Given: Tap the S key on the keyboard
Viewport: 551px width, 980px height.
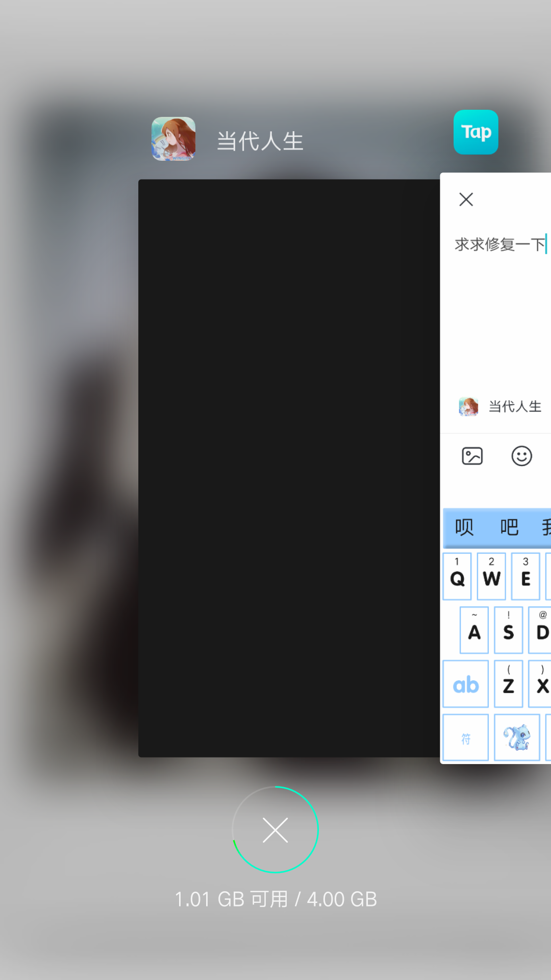Looking at the screenshot, I should pyautogui.click(x=508, y=630).
